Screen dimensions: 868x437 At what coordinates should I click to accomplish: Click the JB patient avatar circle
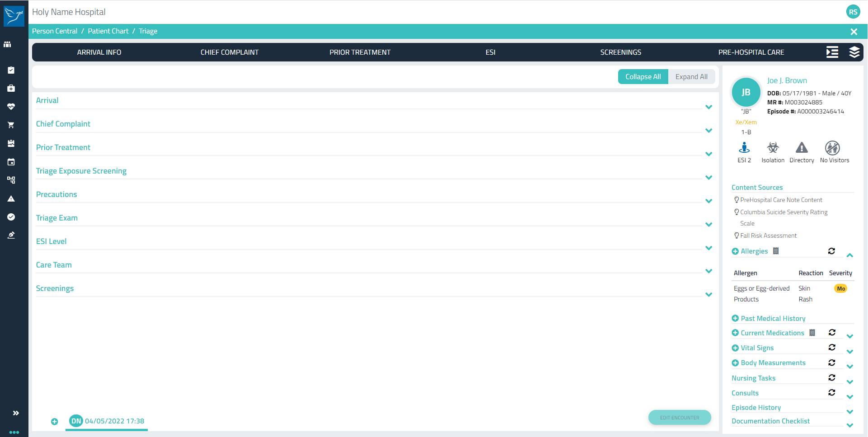pyautogui.click(x=746, y=92)
